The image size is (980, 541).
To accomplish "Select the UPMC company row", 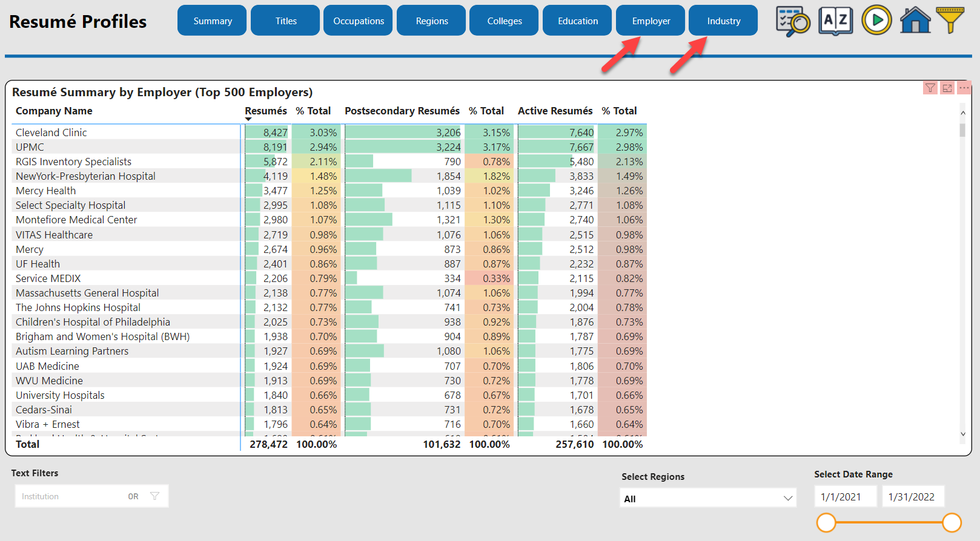I will click(x=329, y=147).
